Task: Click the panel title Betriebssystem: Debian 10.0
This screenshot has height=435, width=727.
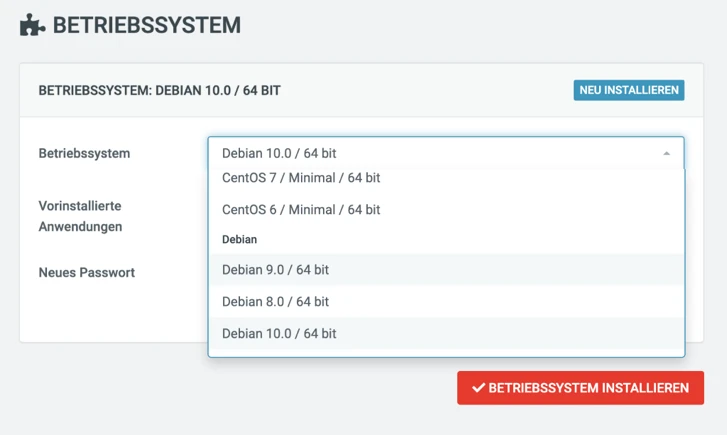Action: [159, 90]
